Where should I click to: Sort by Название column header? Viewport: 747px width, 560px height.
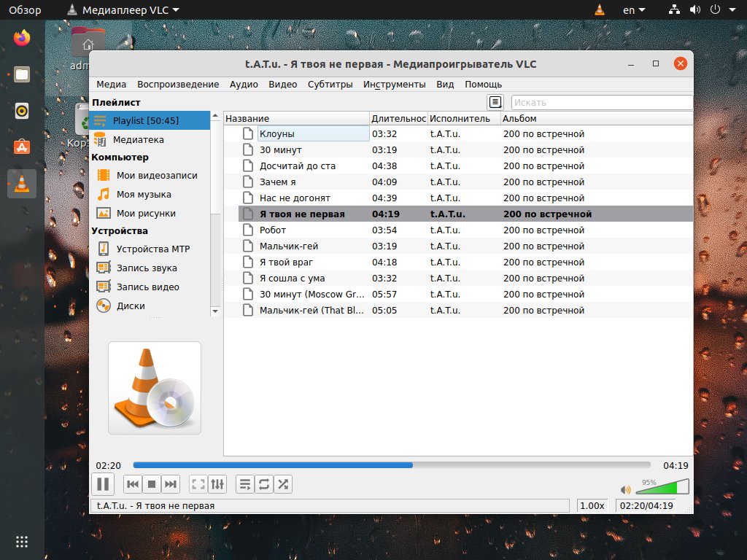pyautogui.click(x=296, y=119)
